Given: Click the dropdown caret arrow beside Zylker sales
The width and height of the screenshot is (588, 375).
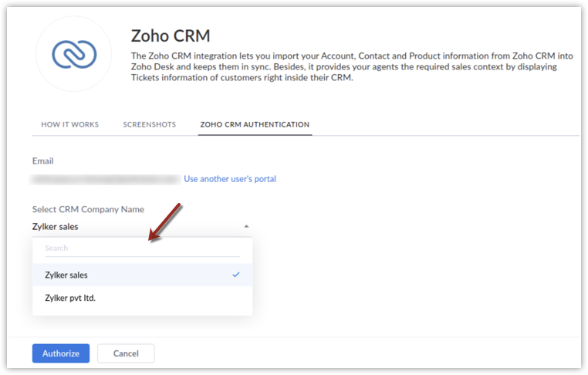Looking at the screenshot, I should pos(246,227).
